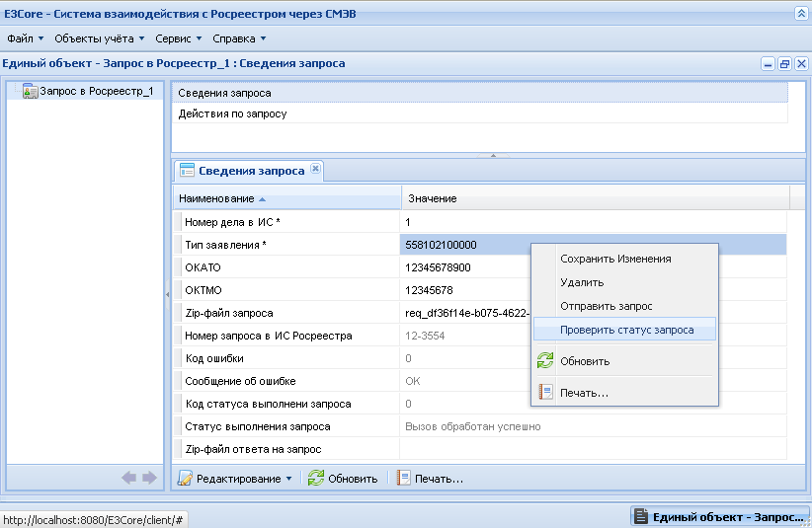
Task: Click the green Обновить icon in context menu
Action: pyautogui.click(x=544, y=360)
